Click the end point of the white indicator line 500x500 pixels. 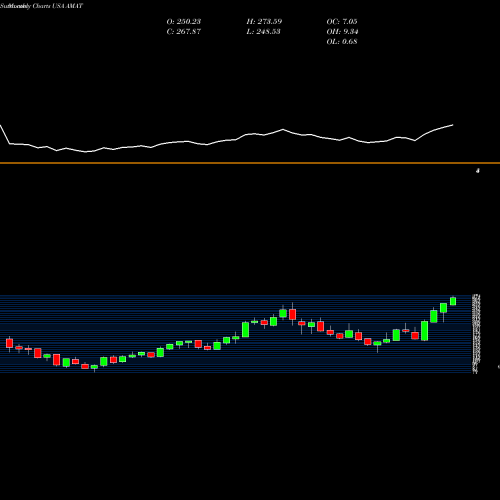pos(453,125)
